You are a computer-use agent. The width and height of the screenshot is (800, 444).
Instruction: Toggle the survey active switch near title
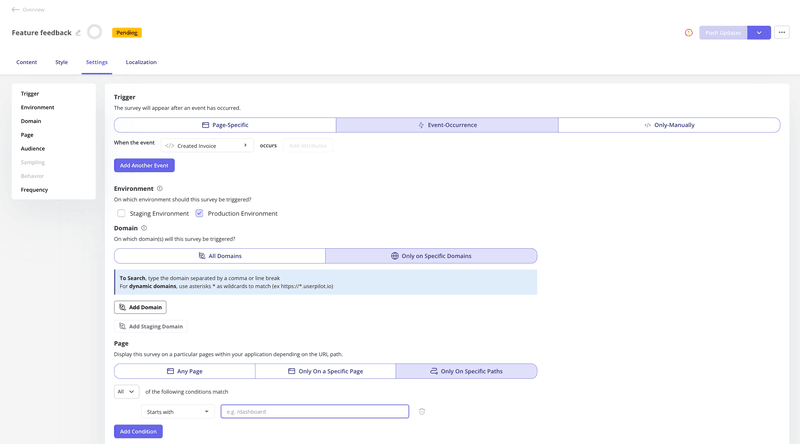[x=94, y=32]
